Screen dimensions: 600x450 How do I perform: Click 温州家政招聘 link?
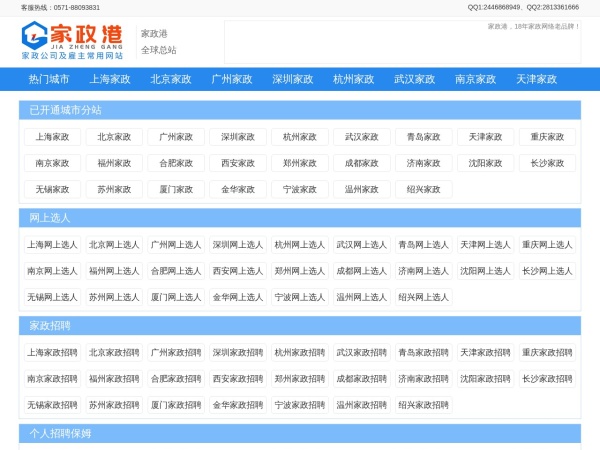coord(361,405)
